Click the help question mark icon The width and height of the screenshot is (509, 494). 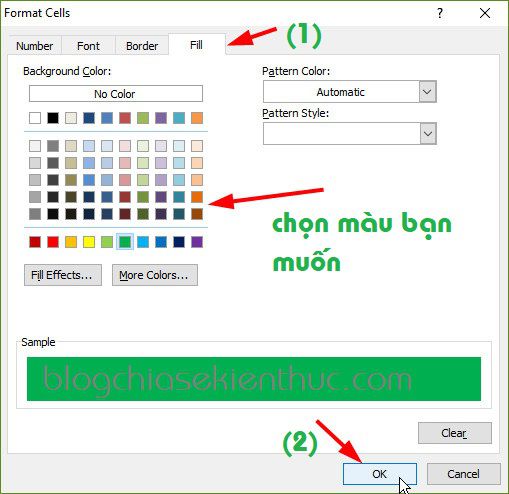tap(440, 13)
